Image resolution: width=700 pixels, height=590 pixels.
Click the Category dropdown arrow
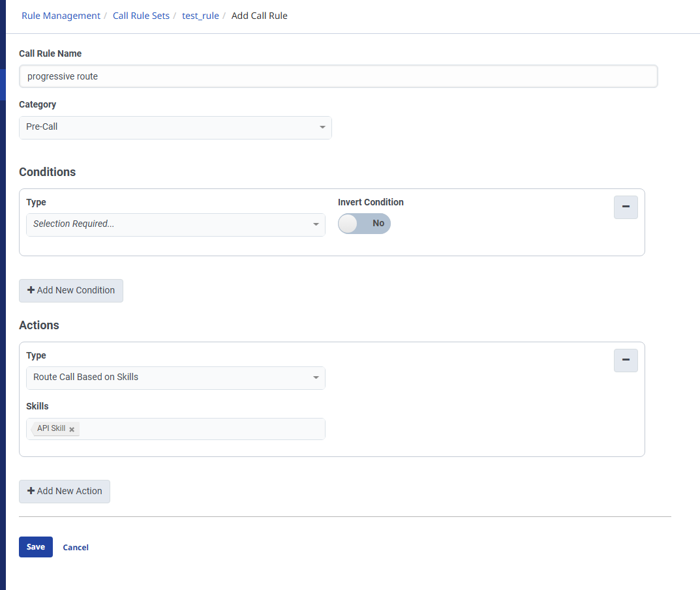tap(322, 127)
